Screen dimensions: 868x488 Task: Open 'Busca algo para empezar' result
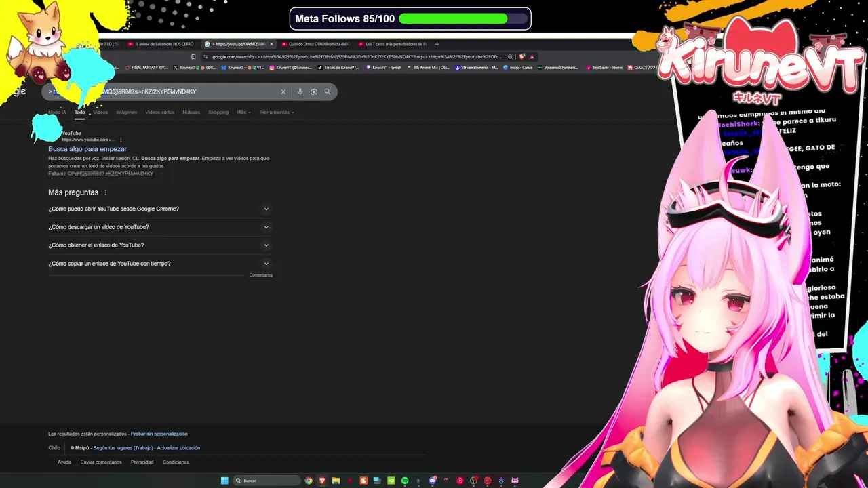point(87,149)
